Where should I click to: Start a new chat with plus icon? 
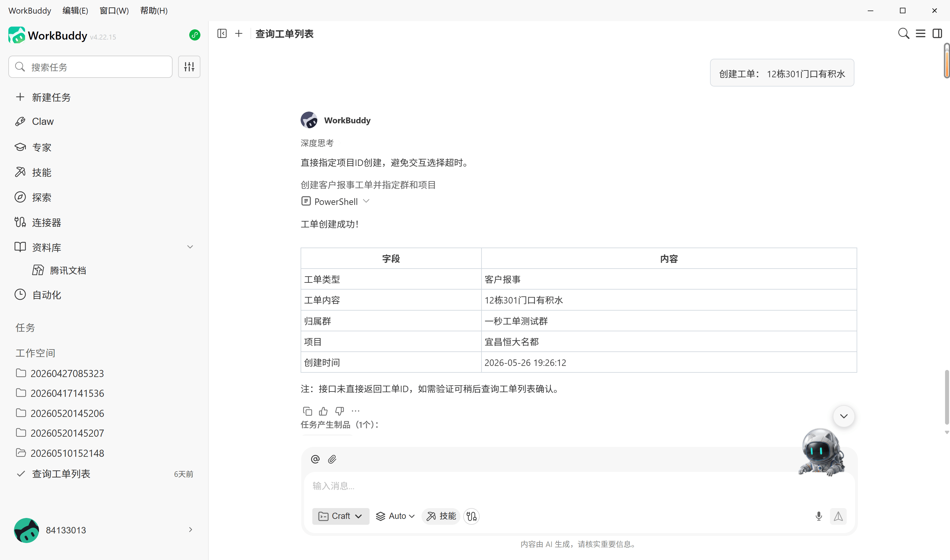click(x=239, y=34)
